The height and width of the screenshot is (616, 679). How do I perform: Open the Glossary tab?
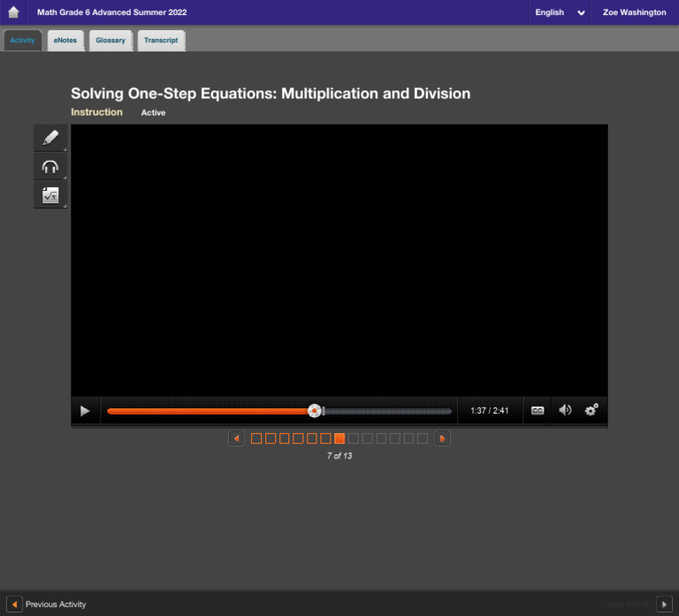click(x=111, y=41)
